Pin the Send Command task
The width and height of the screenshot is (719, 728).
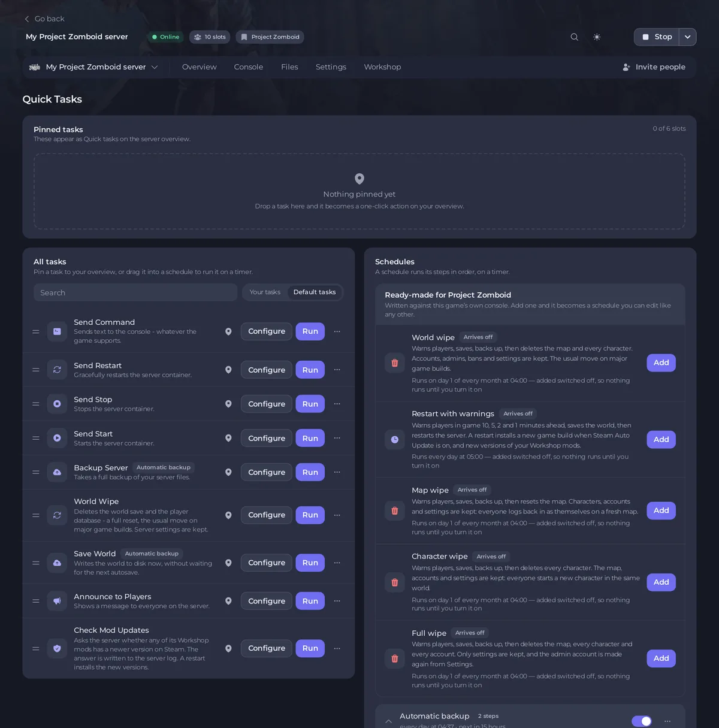[x=228, y=331]
